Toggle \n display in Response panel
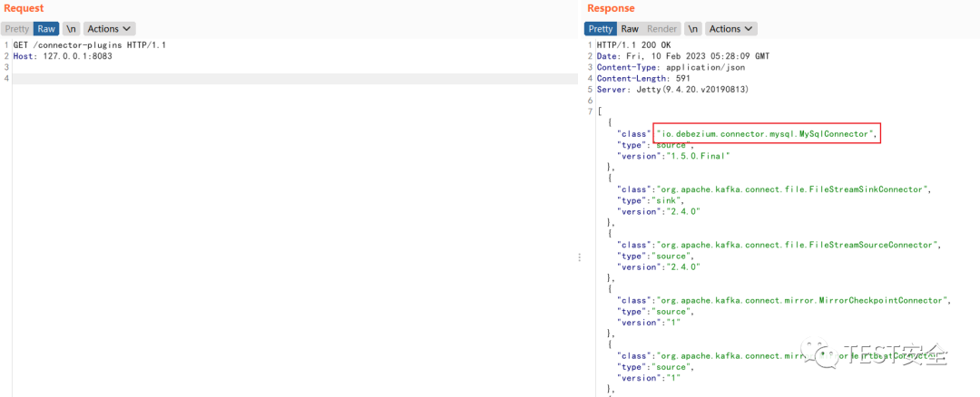Viewport: 980px width, 397px height. (693, 29)
